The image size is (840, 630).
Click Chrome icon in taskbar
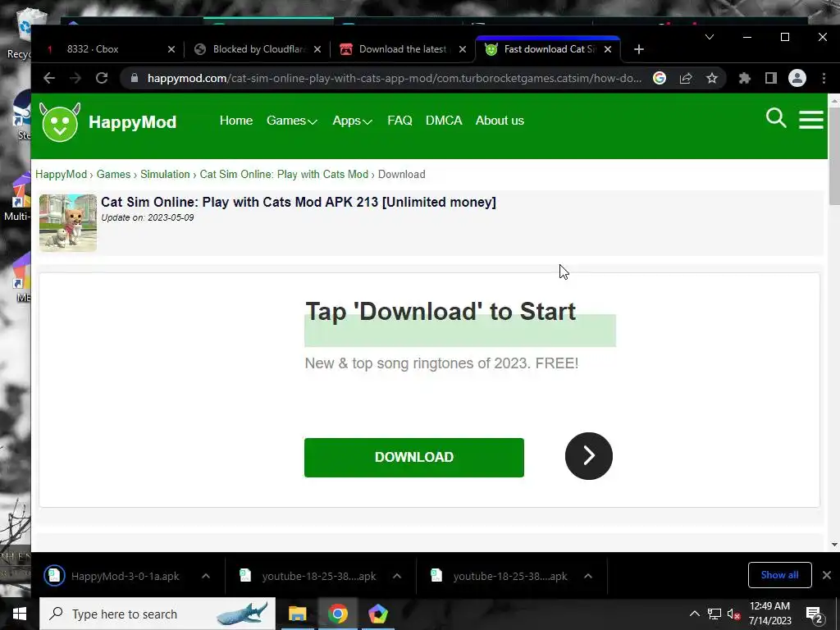tap(337, 614)
